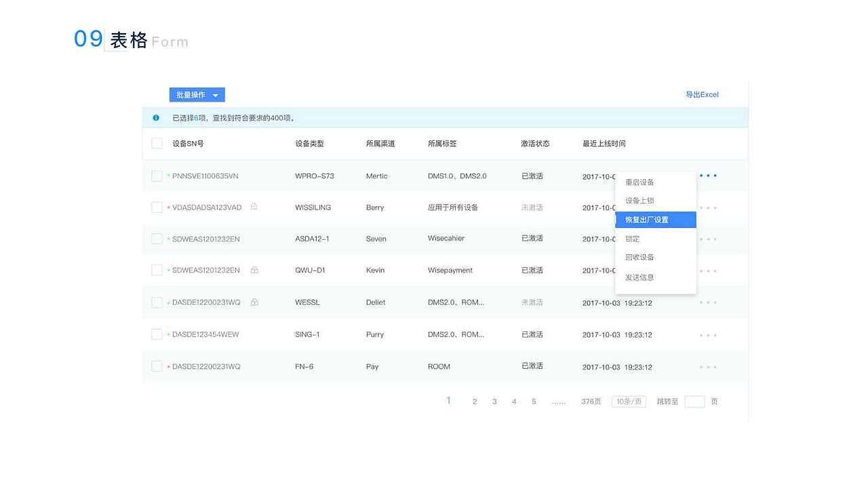This screenshot has width=868, height=488.
Task: Open the more-actions dots in the ASDA12-1 row
Action: coord(708,239)
